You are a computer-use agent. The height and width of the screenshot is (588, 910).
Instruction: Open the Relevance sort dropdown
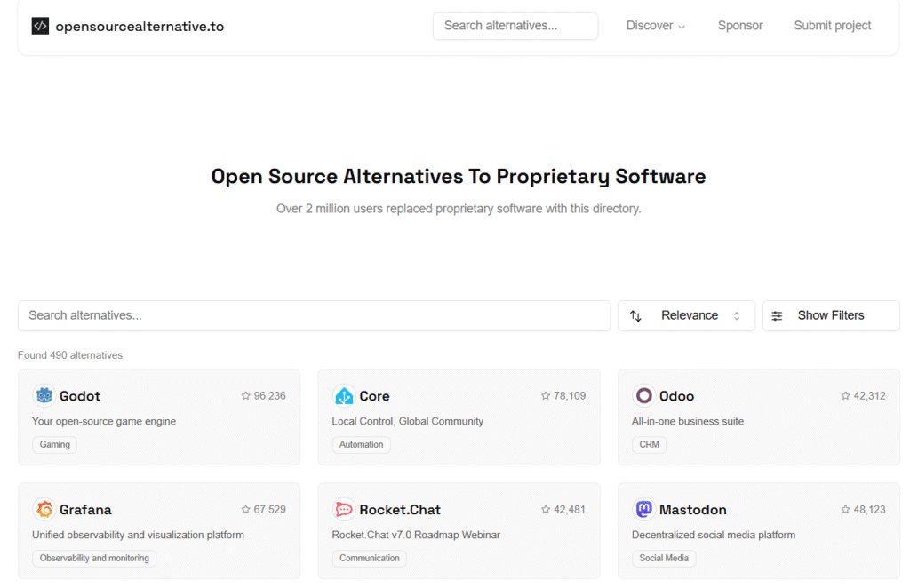(686, 315)
